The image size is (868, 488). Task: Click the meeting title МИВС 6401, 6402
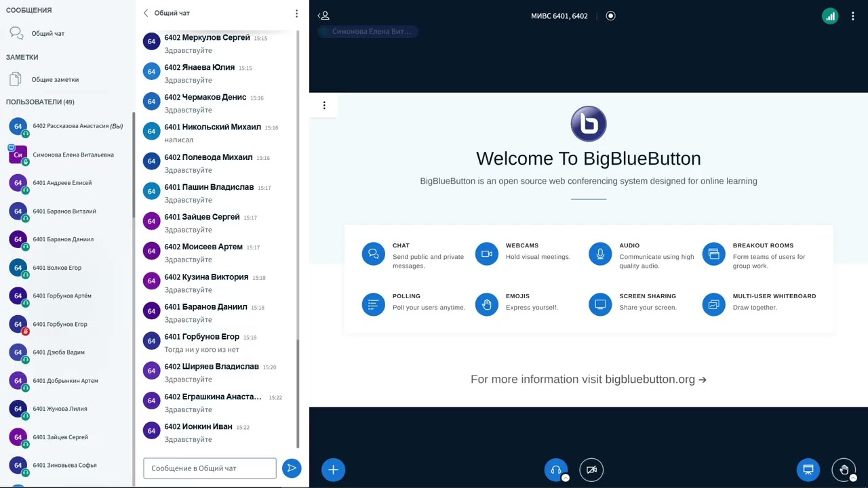(559, 16)
